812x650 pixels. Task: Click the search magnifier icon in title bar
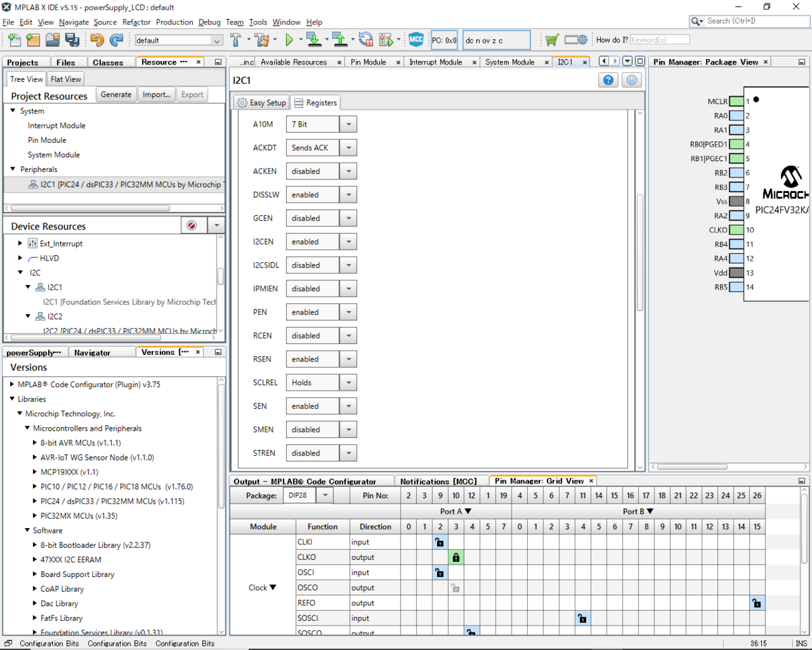(697, 21)
